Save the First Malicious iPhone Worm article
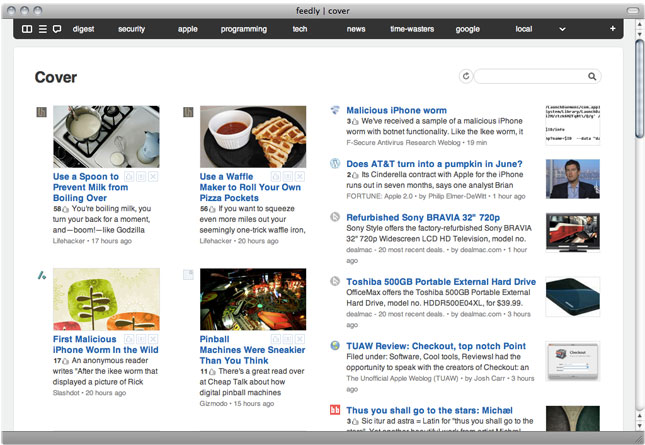 pyautogui.click(x=141, y=339)
